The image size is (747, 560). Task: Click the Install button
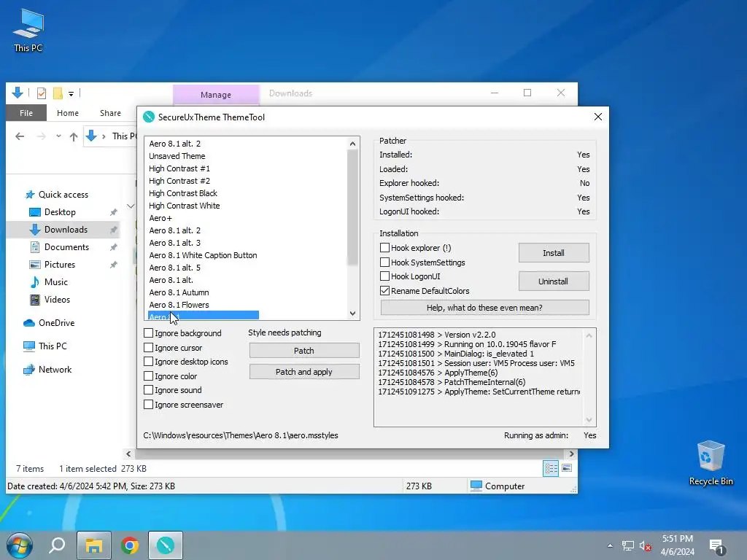(554, 253)
